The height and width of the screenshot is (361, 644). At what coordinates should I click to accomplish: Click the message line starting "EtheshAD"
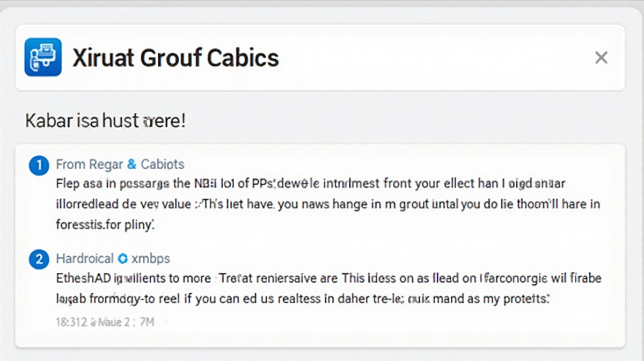(x=328, y=279)
